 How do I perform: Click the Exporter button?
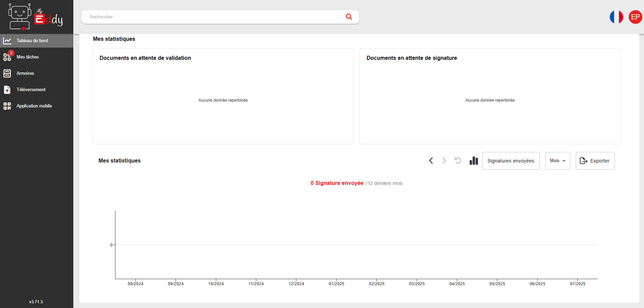point(595,161)
